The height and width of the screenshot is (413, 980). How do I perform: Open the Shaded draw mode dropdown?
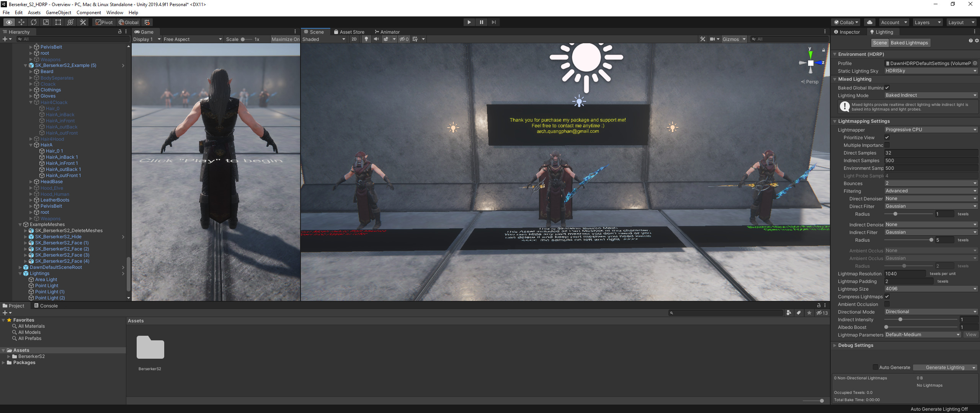pos(324,39)
